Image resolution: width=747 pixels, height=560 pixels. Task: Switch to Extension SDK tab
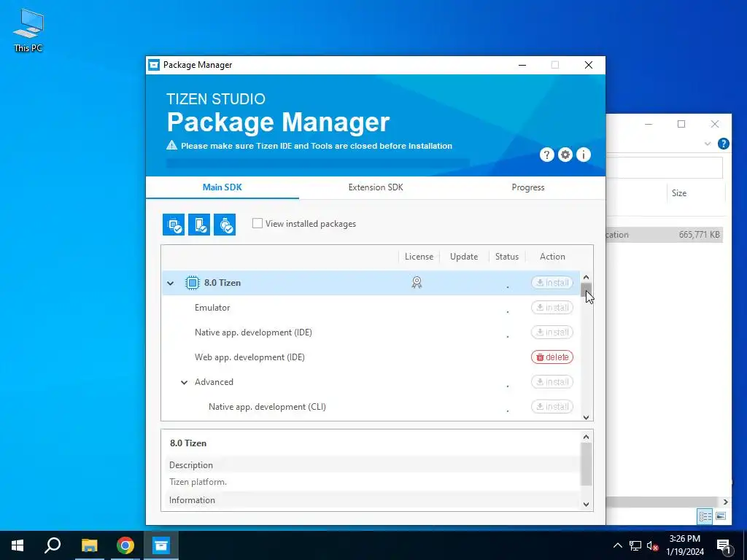376,187
